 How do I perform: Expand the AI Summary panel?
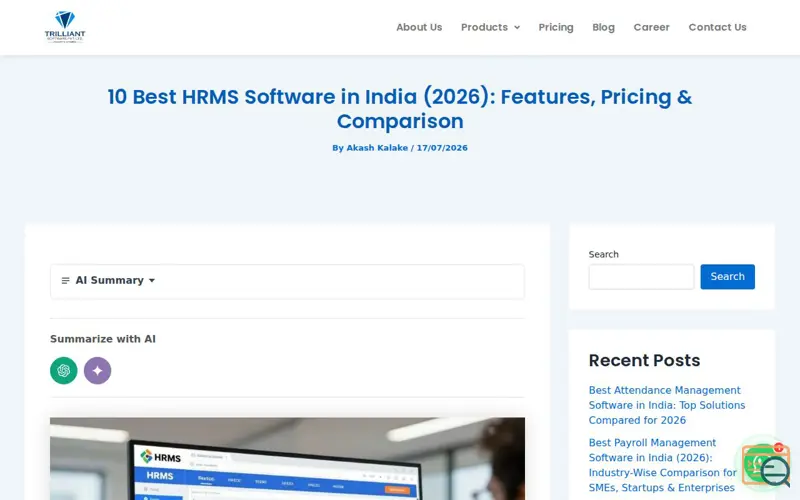coord(287,281)
